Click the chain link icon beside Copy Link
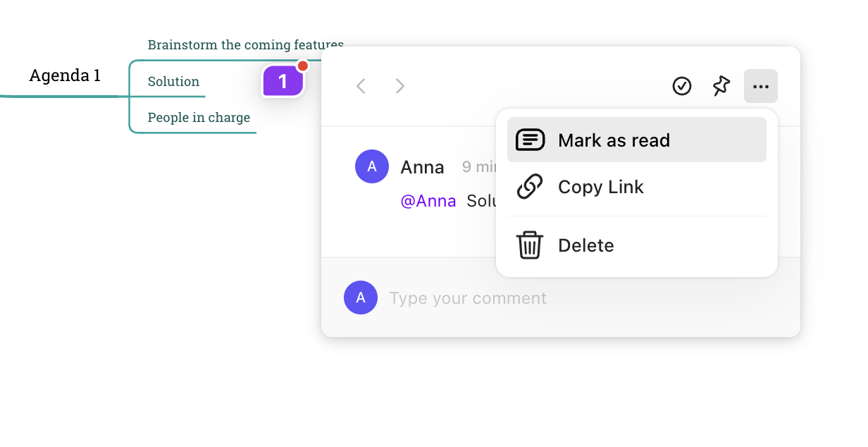868x447 pixels. (x=530, y=187)
